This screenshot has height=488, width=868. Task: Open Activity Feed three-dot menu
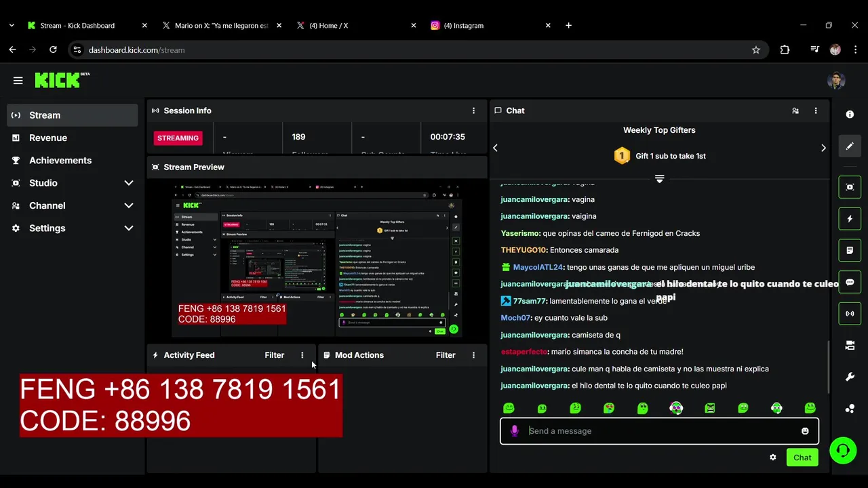(x=302, y=355)
